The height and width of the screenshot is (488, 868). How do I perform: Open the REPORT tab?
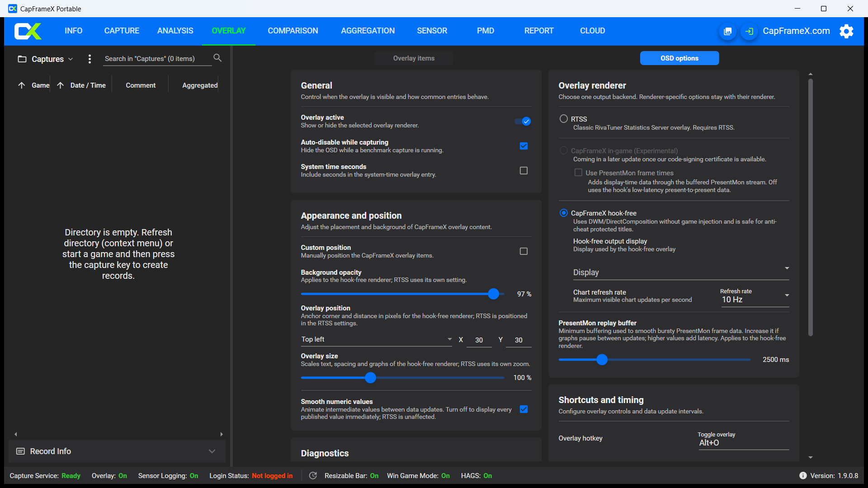click(539, 31)
